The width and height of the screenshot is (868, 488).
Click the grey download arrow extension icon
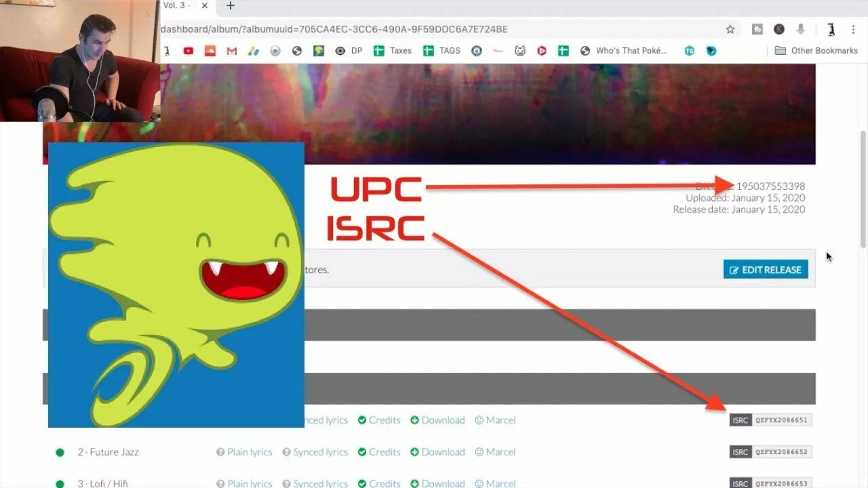click(x=801, y=29)
